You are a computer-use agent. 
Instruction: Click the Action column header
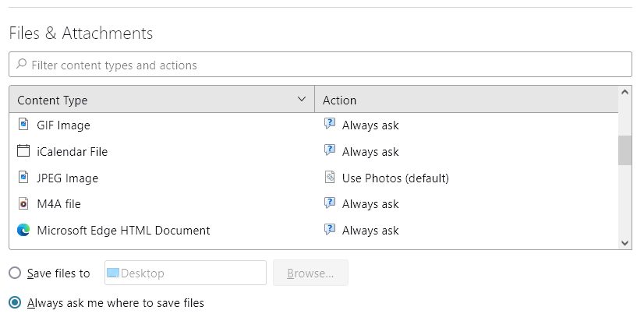tap(465, 100)
